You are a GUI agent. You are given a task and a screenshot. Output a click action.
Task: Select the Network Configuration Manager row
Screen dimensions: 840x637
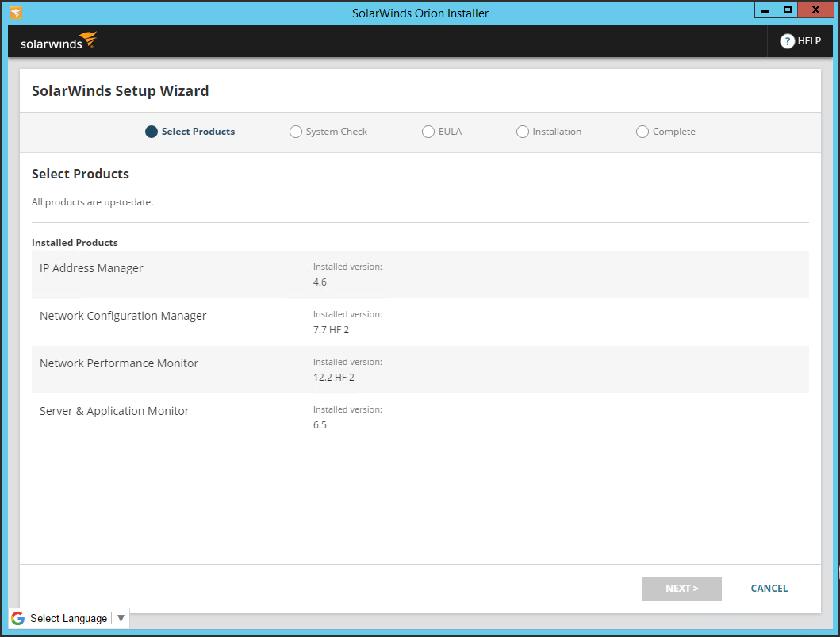pos(420,322)
